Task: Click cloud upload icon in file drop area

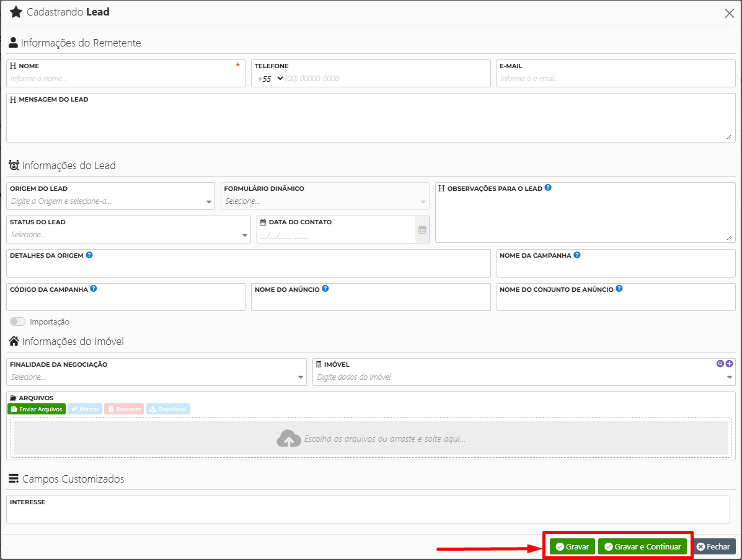Action: (288, 439)
